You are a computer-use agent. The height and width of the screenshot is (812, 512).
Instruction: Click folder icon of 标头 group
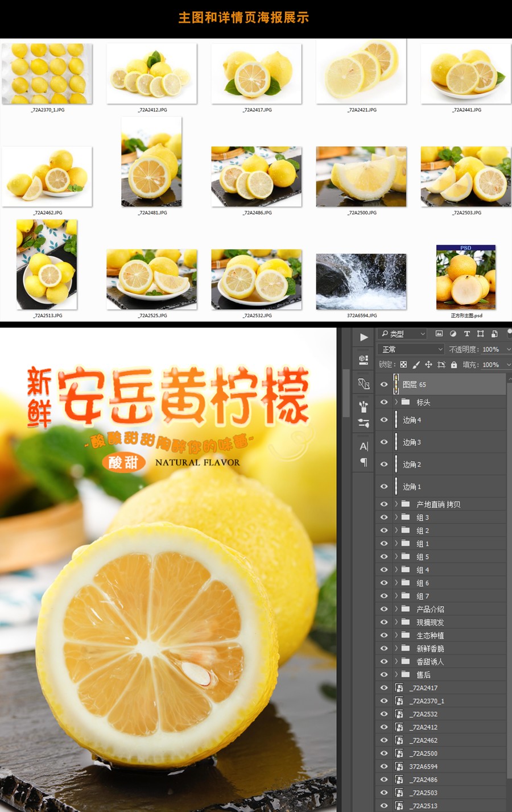pyautogui.click(x=406, y=402)
